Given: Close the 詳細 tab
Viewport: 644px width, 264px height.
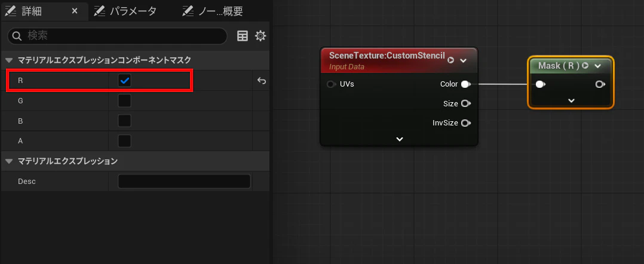Looking at the screenshot, I should point(74,11).
